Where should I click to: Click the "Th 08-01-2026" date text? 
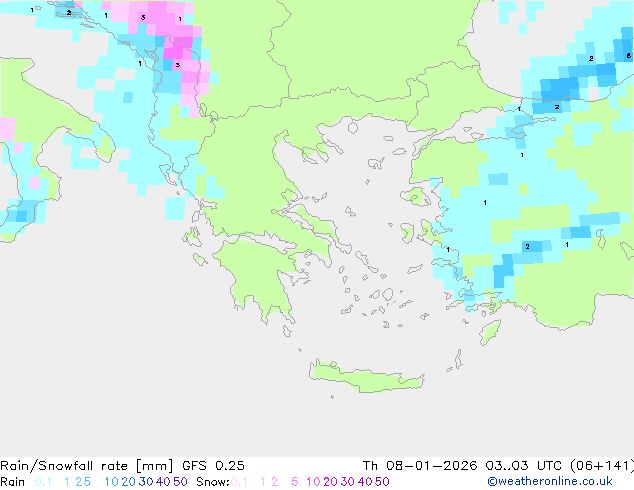(x=420, y=466)
